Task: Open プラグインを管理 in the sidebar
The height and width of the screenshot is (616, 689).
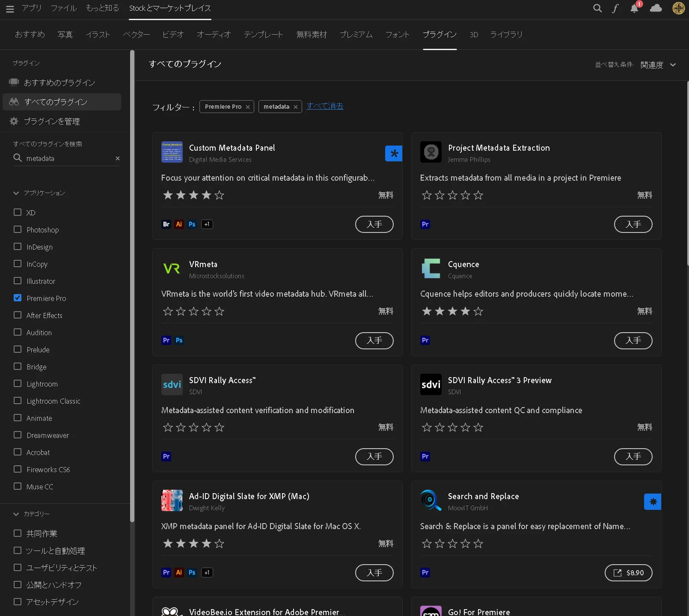Action: [52, 121]
